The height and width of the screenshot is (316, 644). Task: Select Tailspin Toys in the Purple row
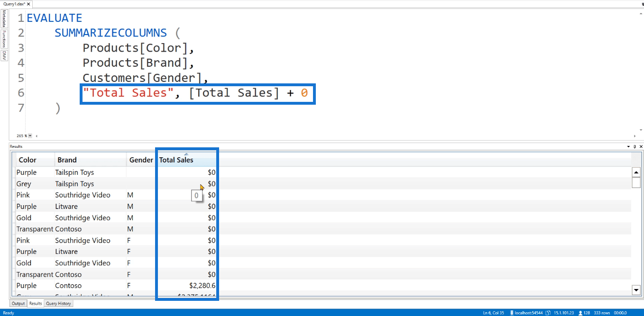[x=74, y=172]
